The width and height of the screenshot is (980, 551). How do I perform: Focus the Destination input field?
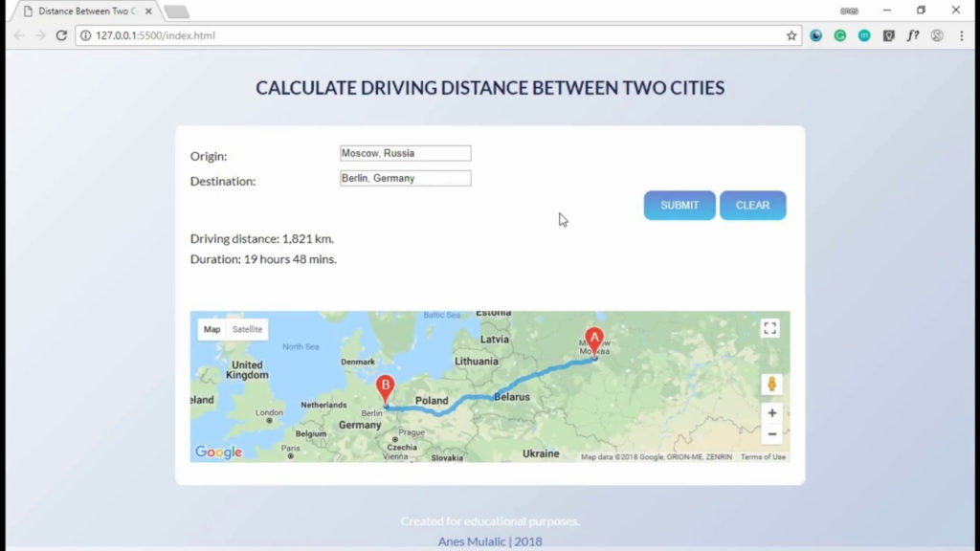point(405,178)
